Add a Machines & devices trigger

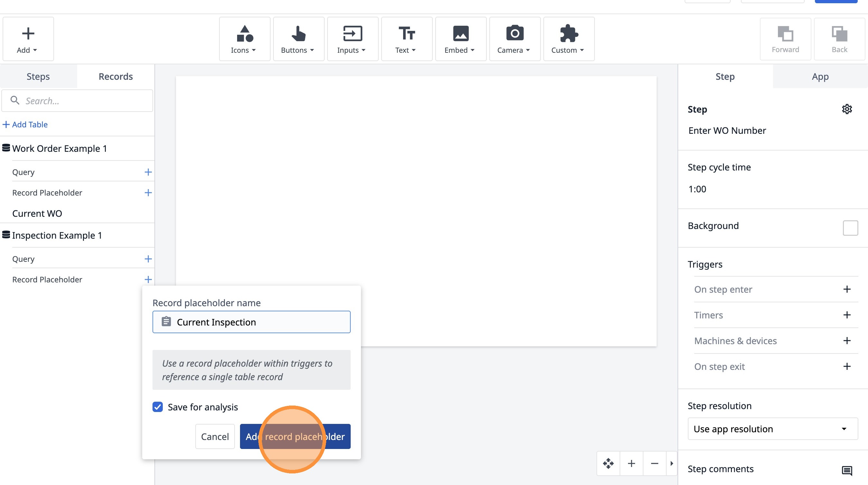tap(846, 341)
